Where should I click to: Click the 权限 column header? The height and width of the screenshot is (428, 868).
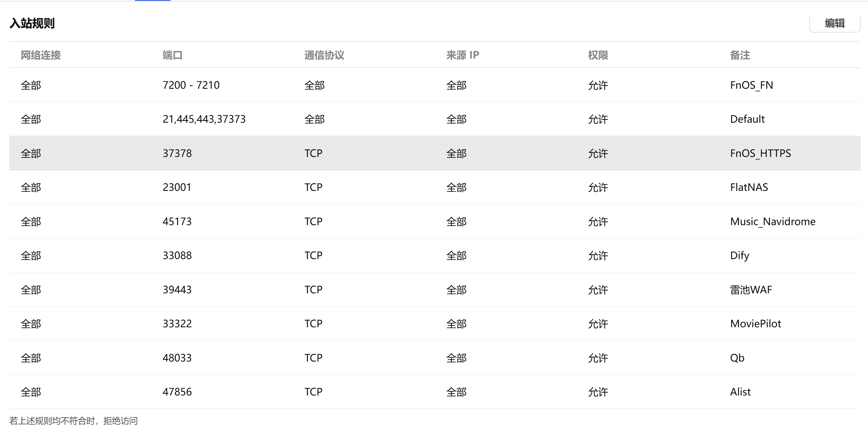pyautogui.click(x=598, y=55)
